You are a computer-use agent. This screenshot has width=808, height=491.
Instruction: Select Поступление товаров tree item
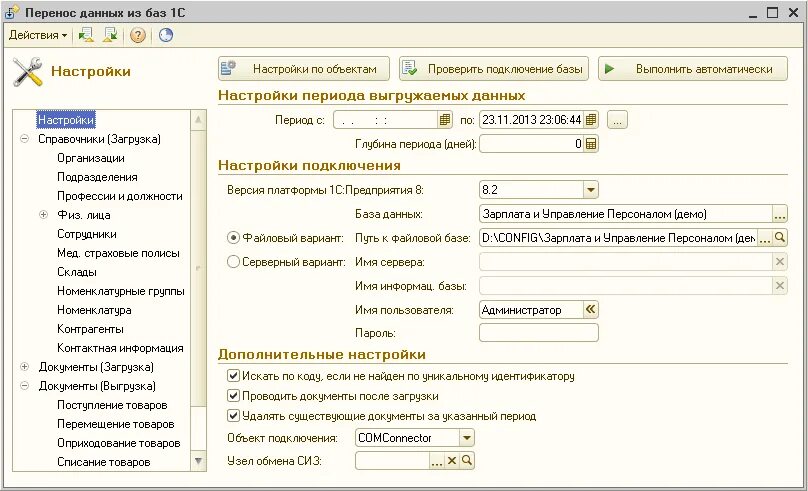pyautogui.click(x=112, y=404)
